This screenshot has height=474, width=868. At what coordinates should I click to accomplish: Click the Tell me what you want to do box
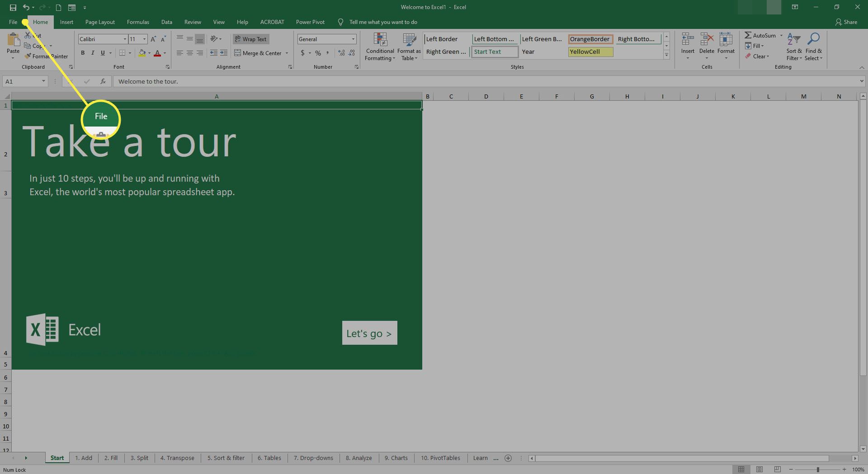pyautogui.click(x=383, y=22)
